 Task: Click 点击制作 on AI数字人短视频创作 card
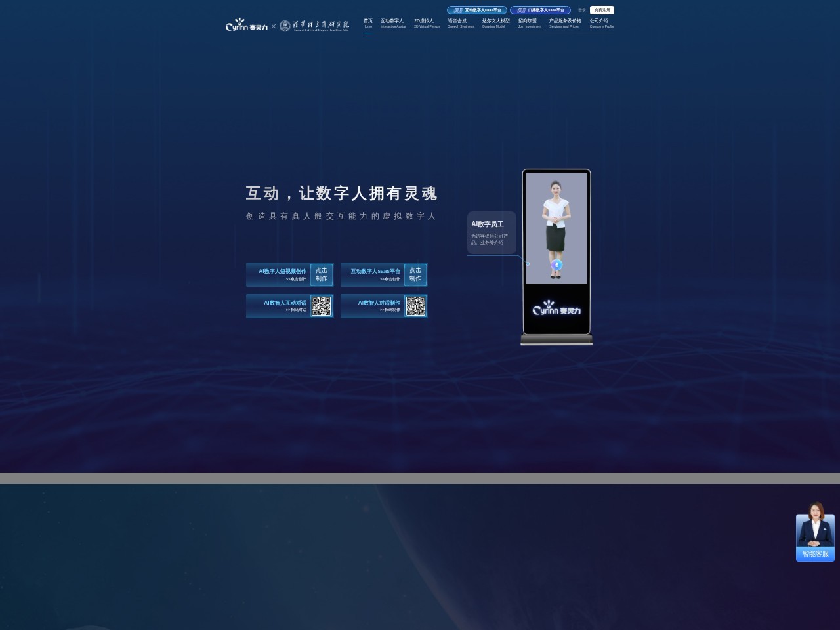pos(320,274)
